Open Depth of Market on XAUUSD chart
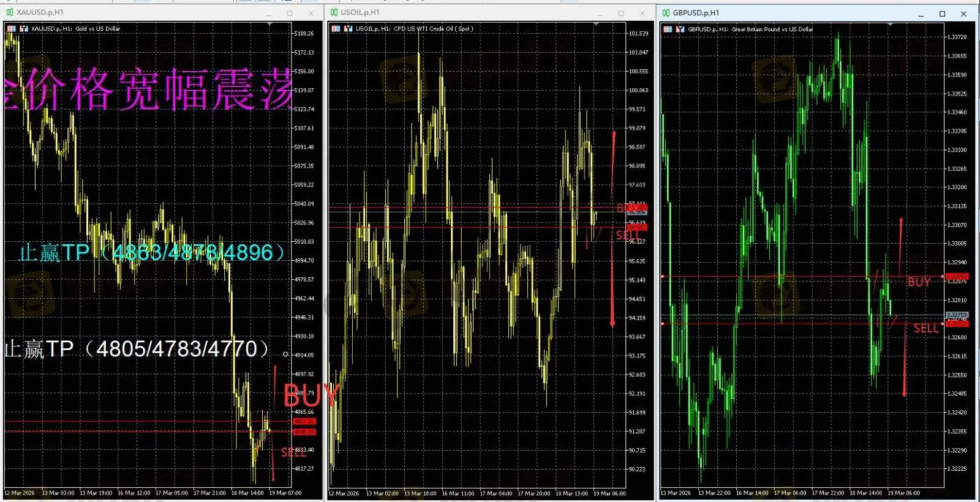980x502 pixels. [x=11, y=29]
